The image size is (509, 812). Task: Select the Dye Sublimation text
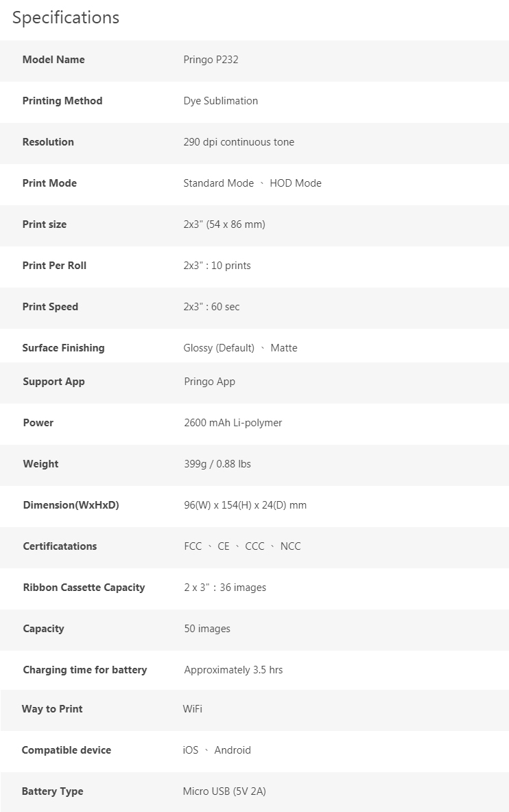click(221, 101)
